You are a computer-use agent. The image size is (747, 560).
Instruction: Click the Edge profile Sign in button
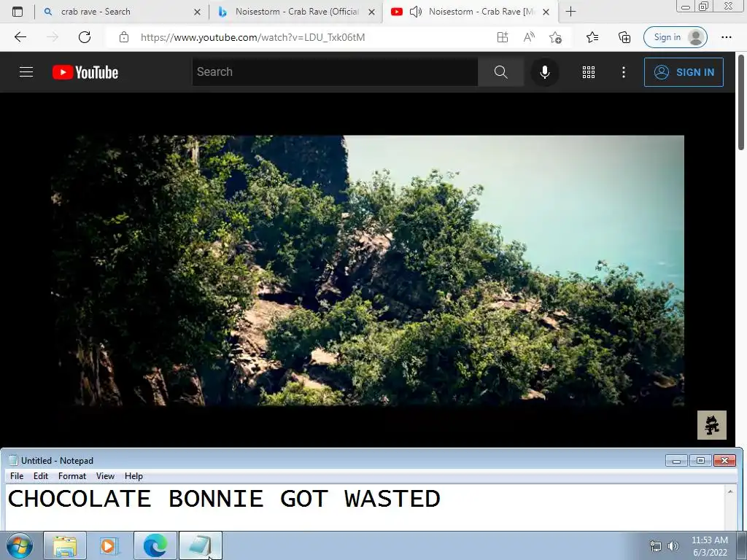pos(675,37)
